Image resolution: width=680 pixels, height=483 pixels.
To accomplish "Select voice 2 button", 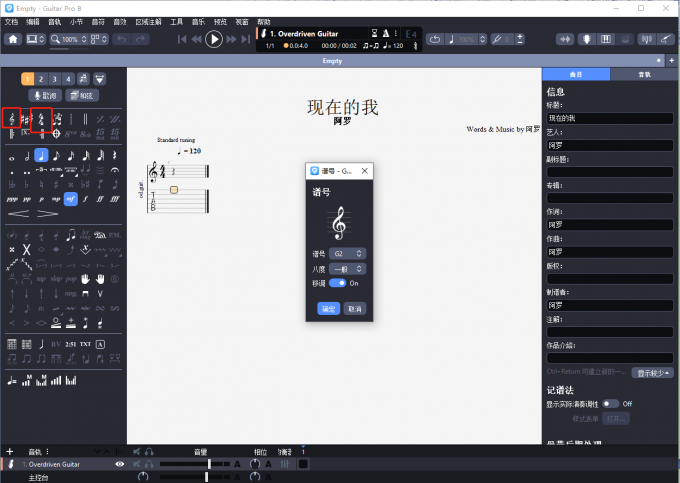I will tap(41, 79).
